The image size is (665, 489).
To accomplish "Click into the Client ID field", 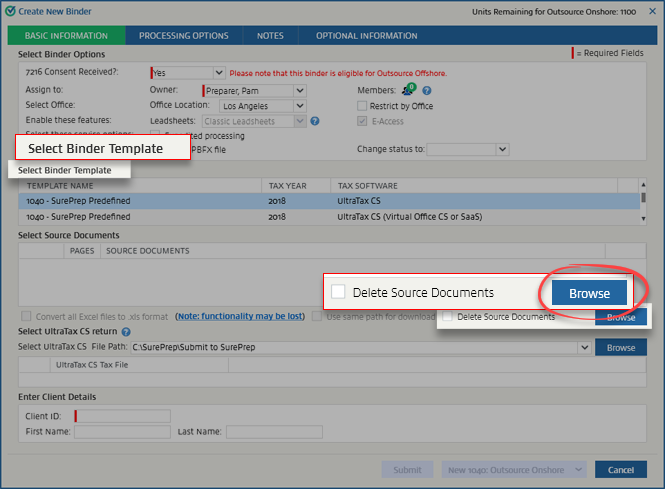I will [124, 416].
